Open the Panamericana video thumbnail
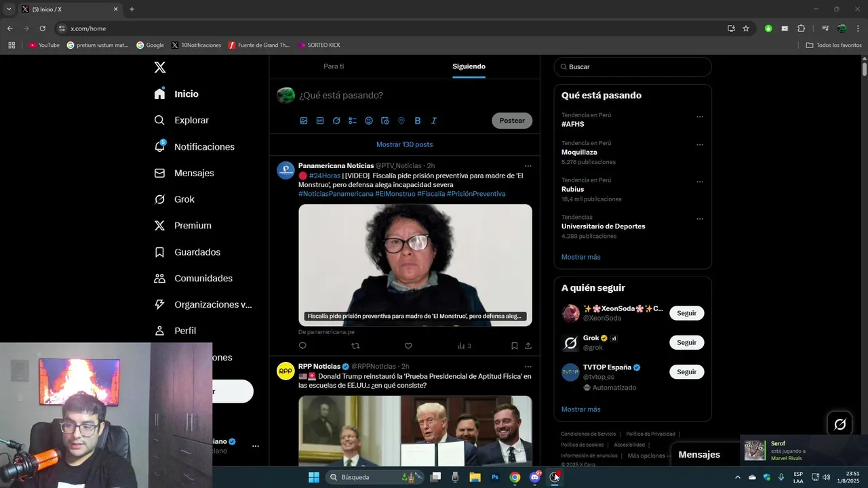 [415, 265]
